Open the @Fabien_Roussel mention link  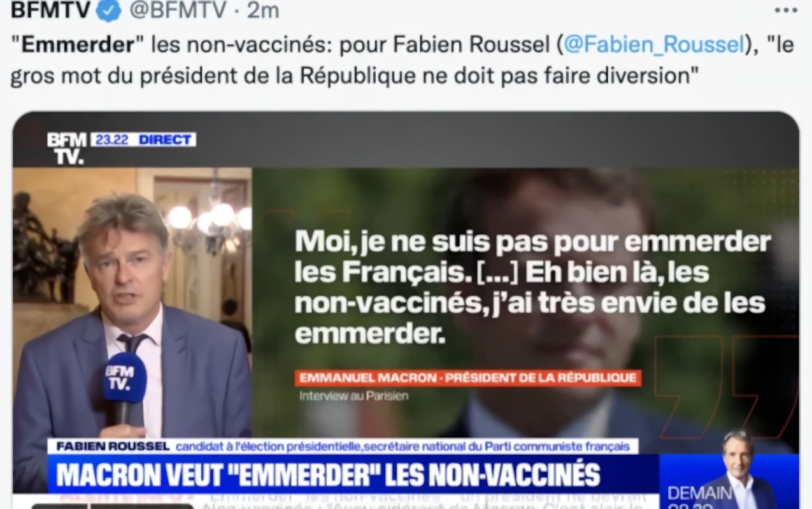click(654, 45)
